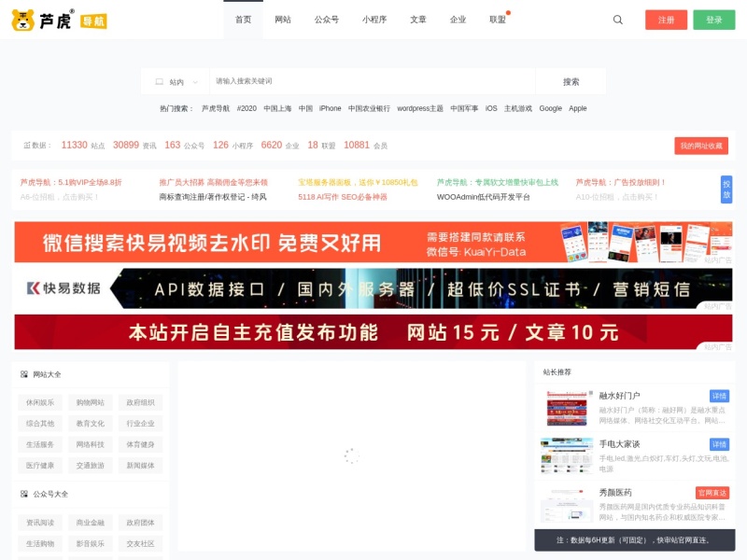Screen dimensions: 747x560
Task: Click the 快易数据 API banner
Action: click(x=373, y=288)
